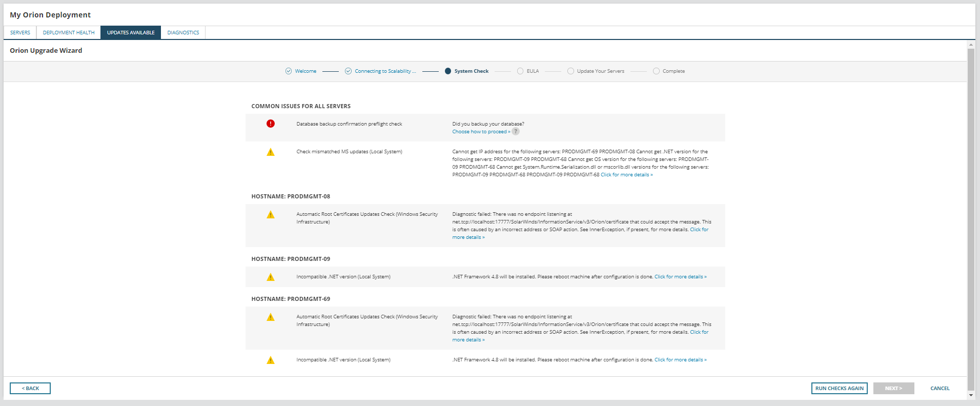Click the vertical scrollbar thumb
Viewport: 980px width, 406px height.
pyautogui.click(x=971, y=219)
